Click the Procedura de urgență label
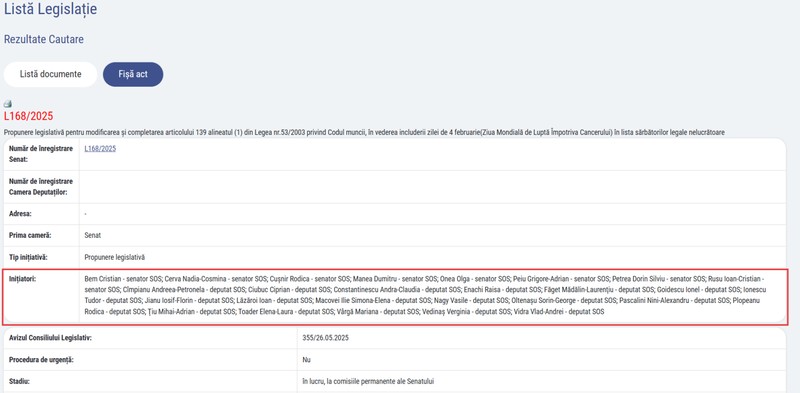The width and height of the screenshot is (800, 393). click(41, 360)
